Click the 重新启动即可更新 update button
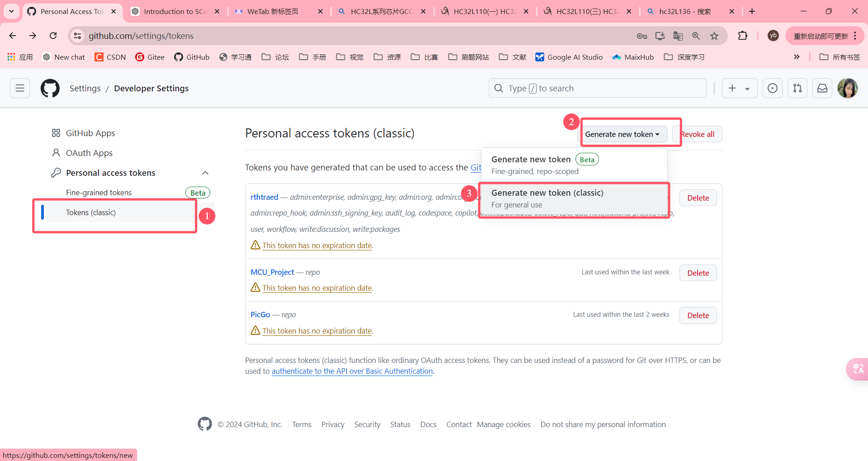This screenshot has width=868, height=461. 825,36
